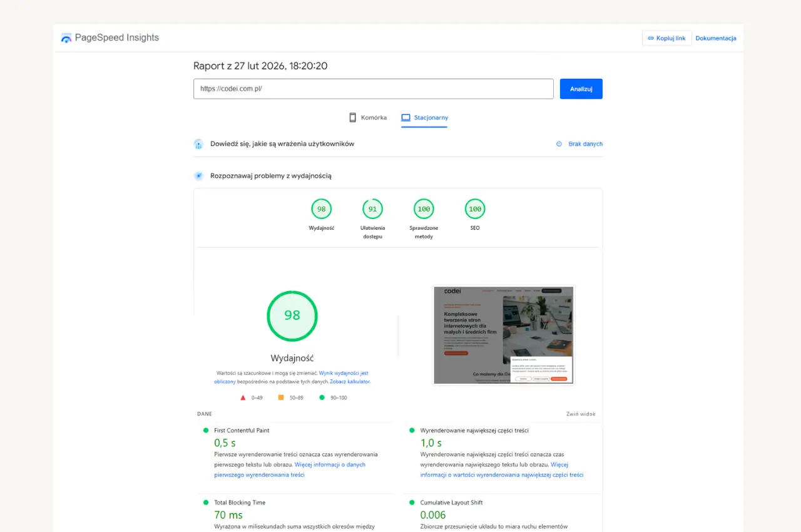This screenshot has height=532, width=801.
Task: Click the URL field containing codei.com.pl
Action: pos(374,89)
